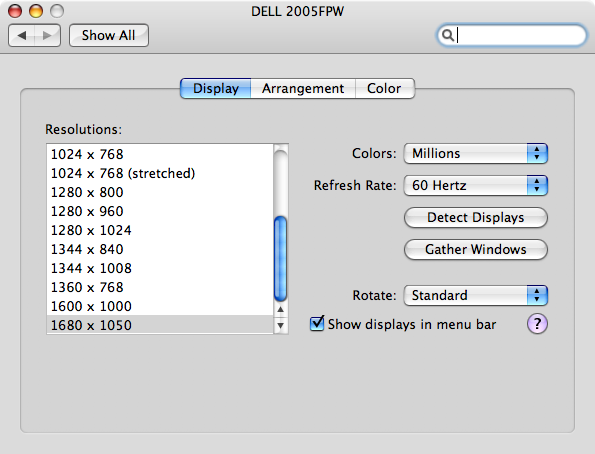Switch to the Display tab
This screenshot has width=595, height=454.
[x=216, y=88]
